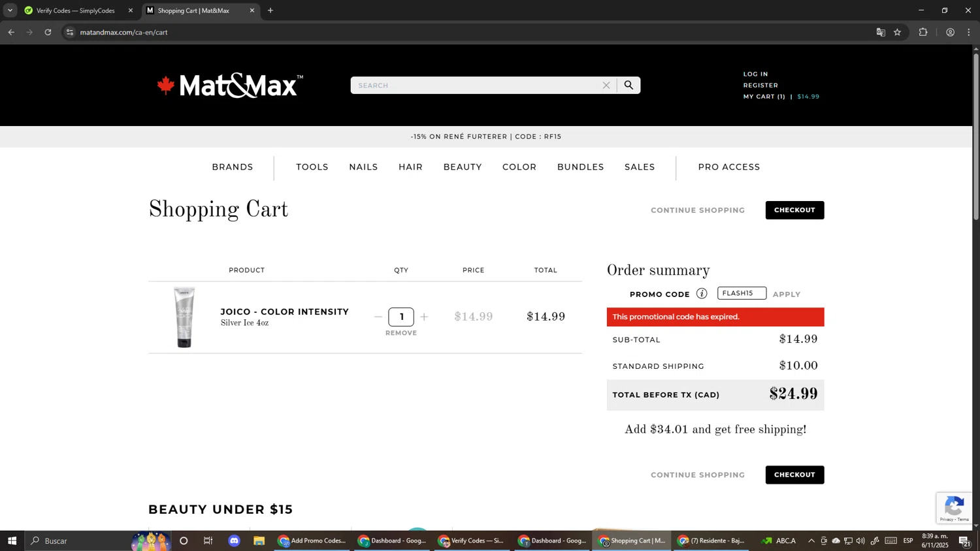Click the SEARCH input field
This screenshot has width=980, height=551.
pos(477,85)
